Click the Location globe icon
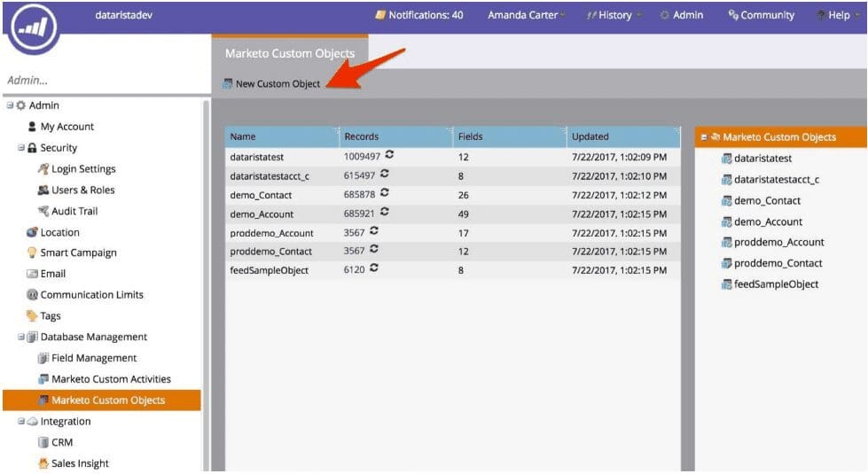Viewport: 868px width, 474px height. pos(32,232)
